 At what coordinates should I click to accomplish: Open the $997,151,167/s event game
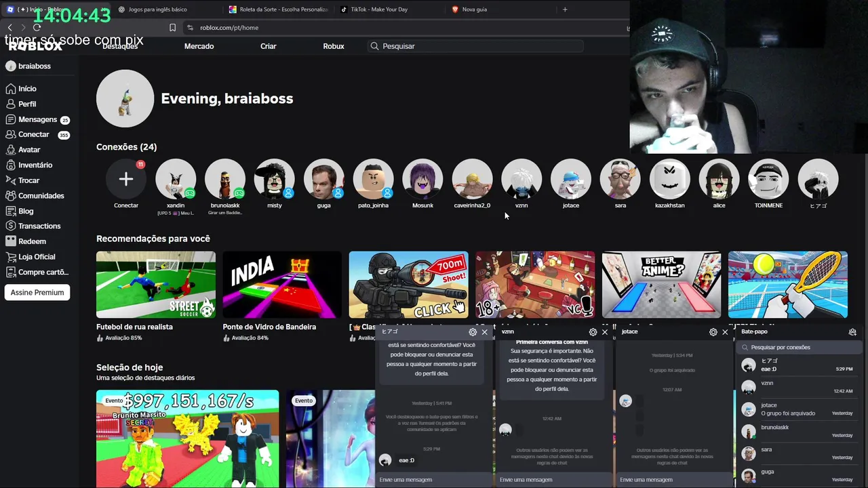(187, 439)
